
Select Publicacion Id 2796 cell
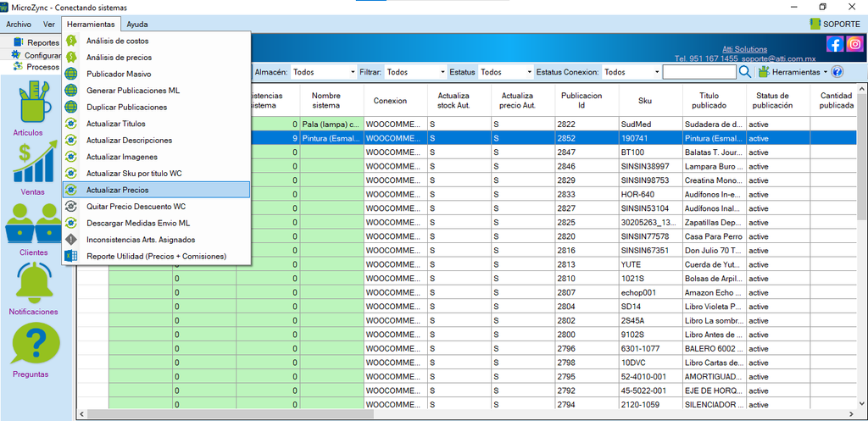coord(587,349)
